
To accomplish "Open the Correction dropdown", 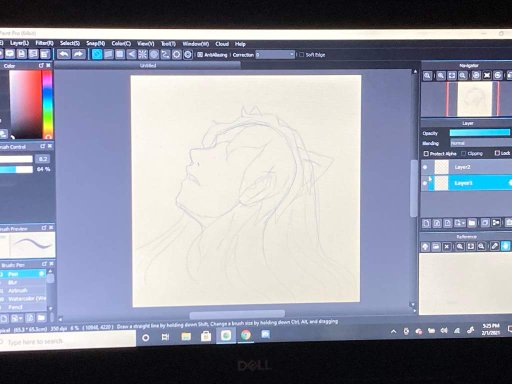I will click(x=275, y=54).
